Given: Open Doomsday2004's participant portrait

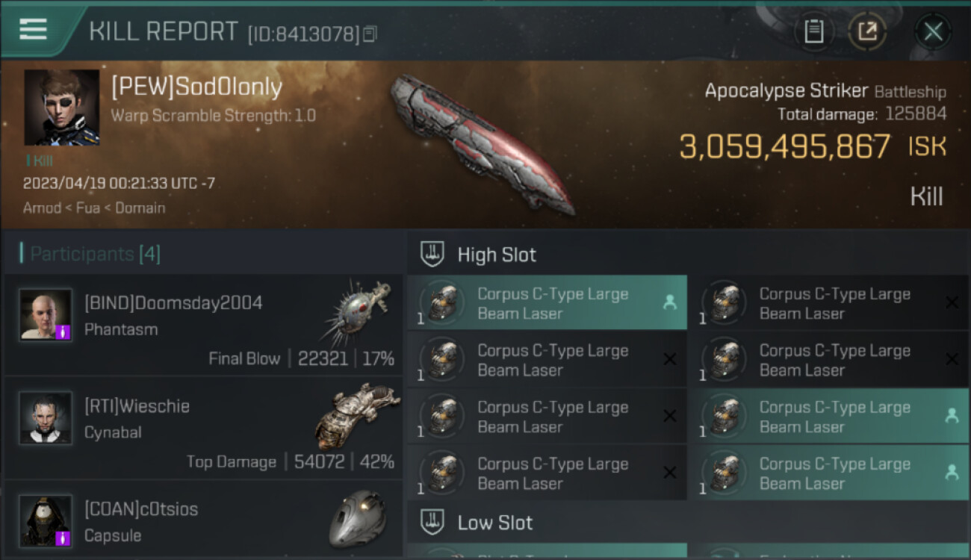Looking at the screenshot, I should [46, 314].
